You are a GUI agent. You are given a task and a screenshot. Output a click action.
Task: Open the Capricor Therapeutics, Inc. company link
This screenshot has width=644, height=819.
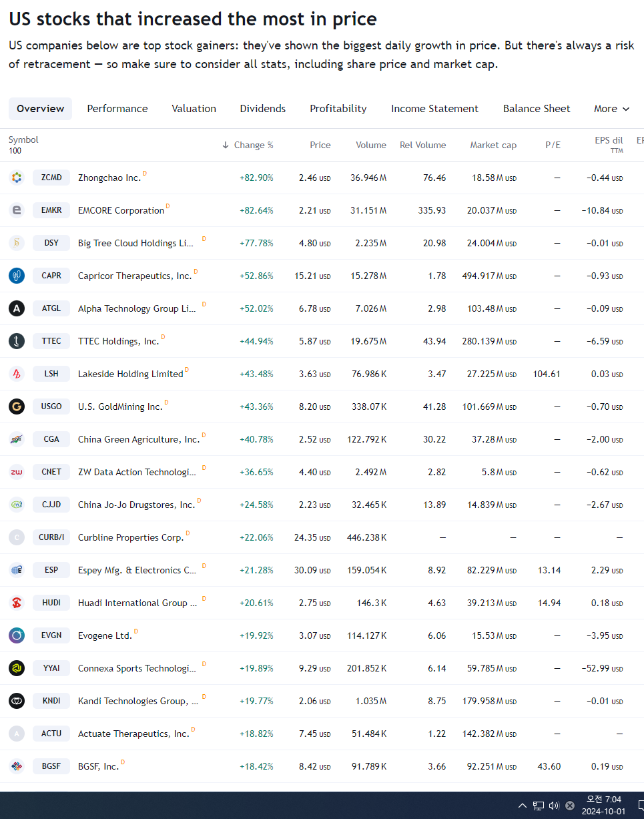[x=135, y=276]
